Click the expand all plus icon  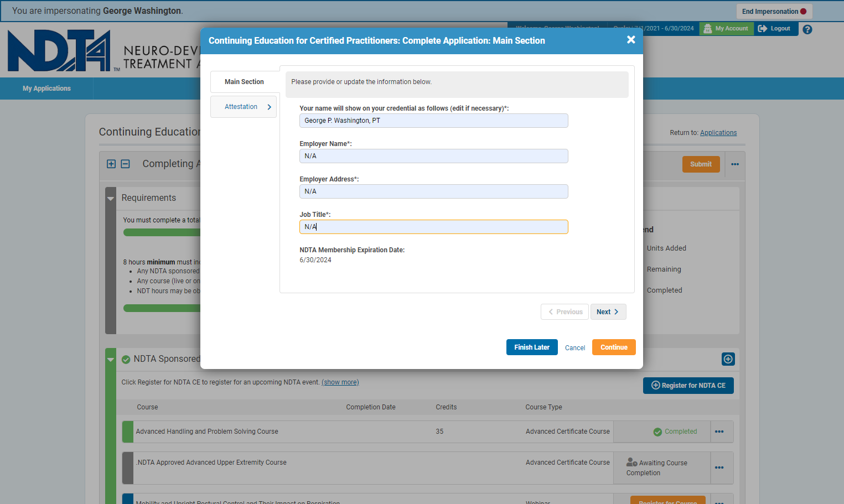point(111,164)
